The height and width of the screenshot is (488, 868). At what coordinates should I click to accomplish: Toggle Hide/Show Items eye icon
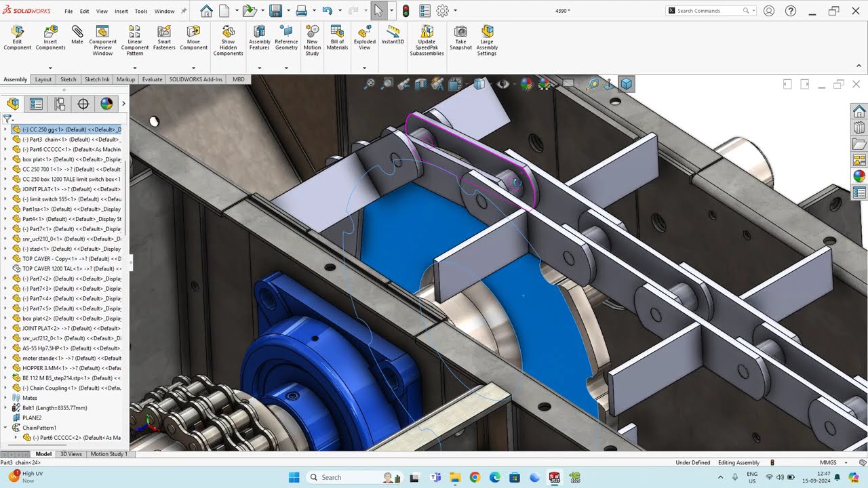(502, 84)
